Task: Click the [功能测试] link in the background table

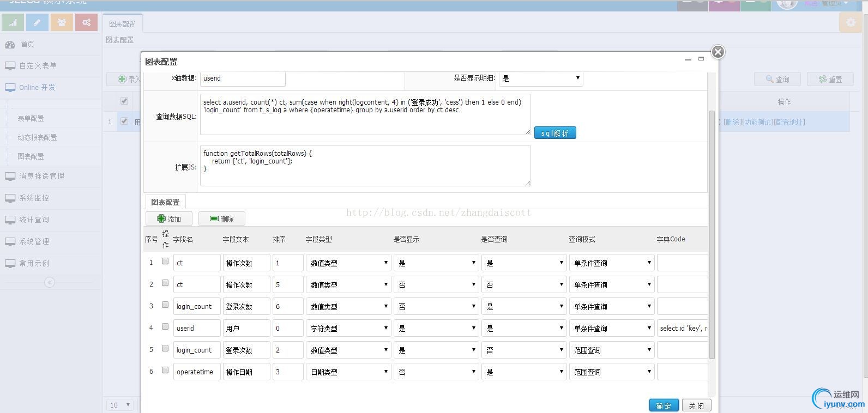Action: [757, 122]
